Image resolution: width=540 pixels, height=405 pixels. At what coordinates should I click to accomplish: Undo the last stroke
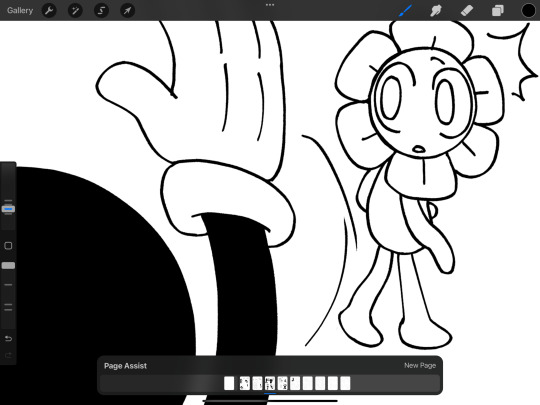(x=8, y=339)
